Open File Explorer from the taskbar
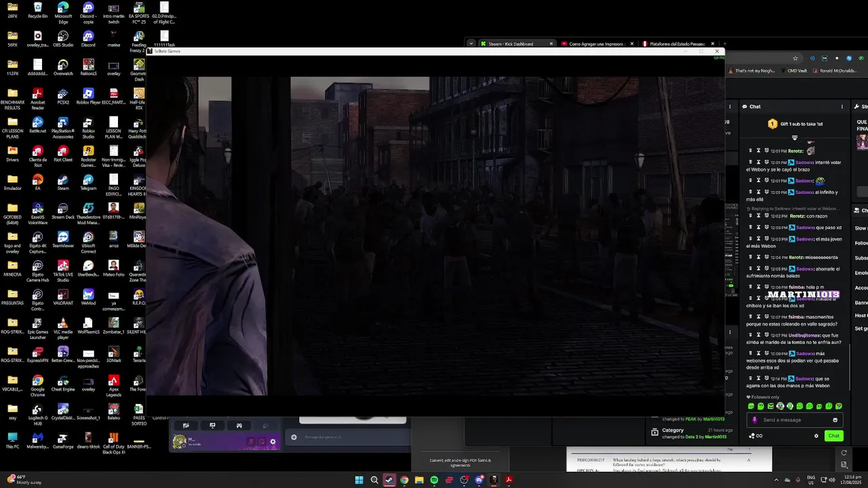 (x=419, y=480)
